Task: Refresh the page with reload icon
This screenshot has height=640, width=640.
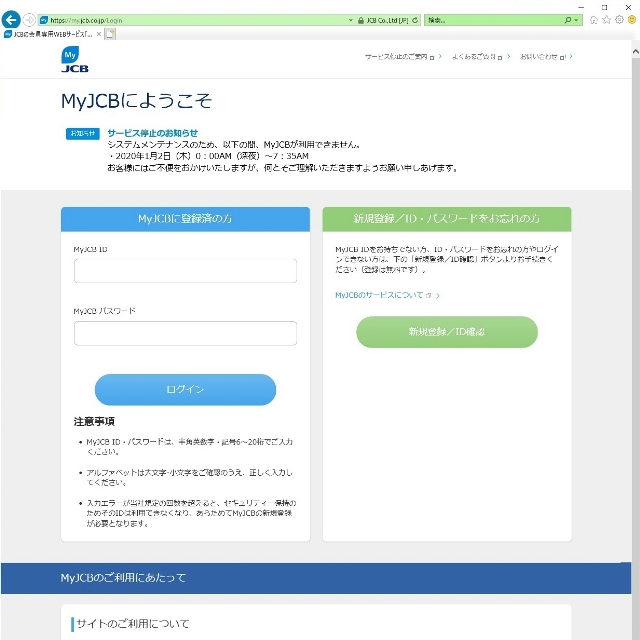Action: click(x=415, y=20)
